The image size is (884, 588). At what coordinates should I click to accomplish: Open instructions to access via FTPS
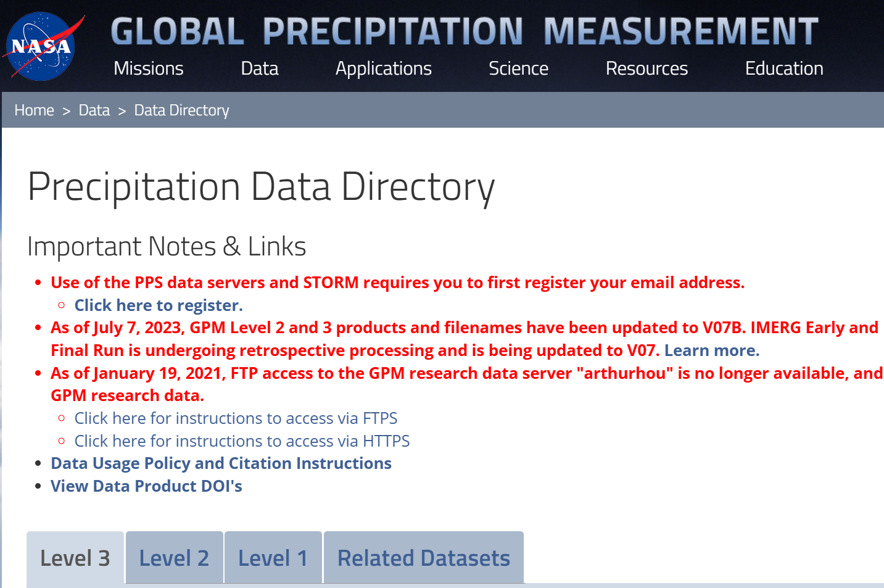[236, 418]
